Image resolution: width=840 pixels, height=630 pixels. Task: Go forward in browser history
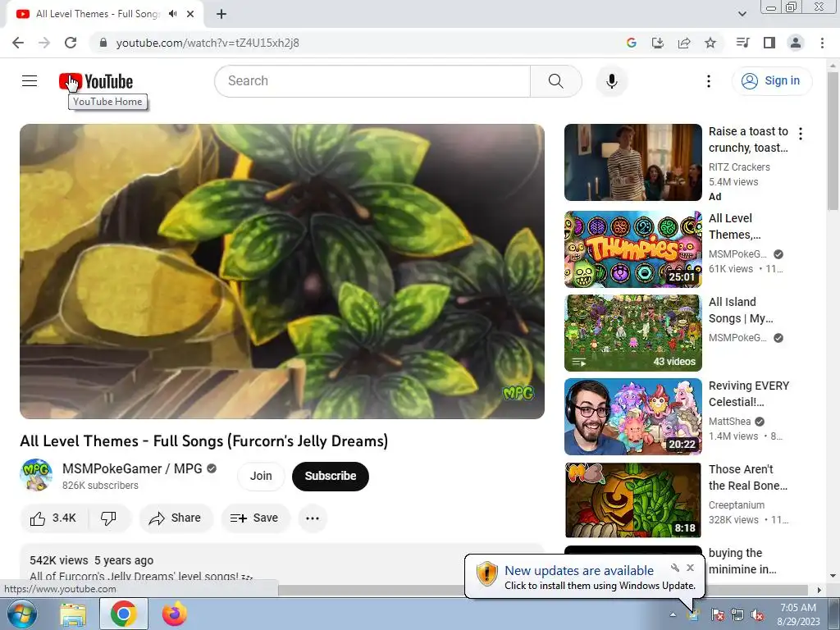[44, 43]
